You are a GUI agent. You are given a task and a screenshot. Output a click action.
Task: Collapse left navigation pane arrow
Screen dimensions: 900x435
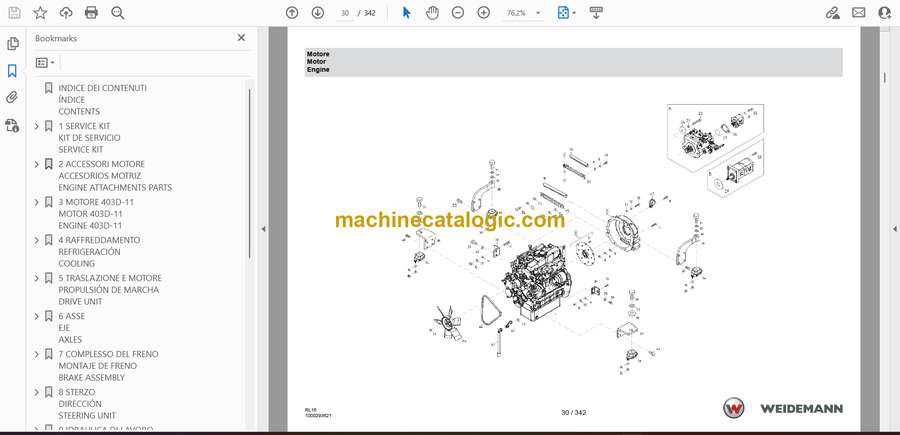click(x=263, y=229)
